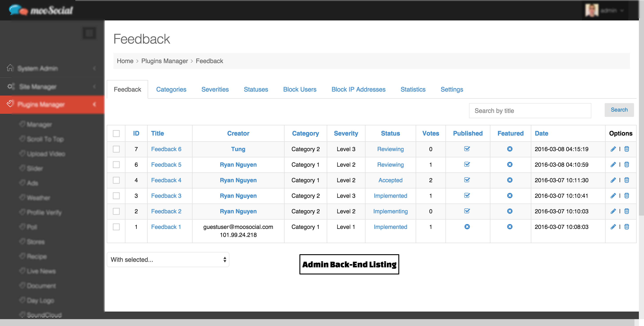Delete Feedback 2 using trash icon
This screenshot has height=326, width=644.
tap(626, 211)
